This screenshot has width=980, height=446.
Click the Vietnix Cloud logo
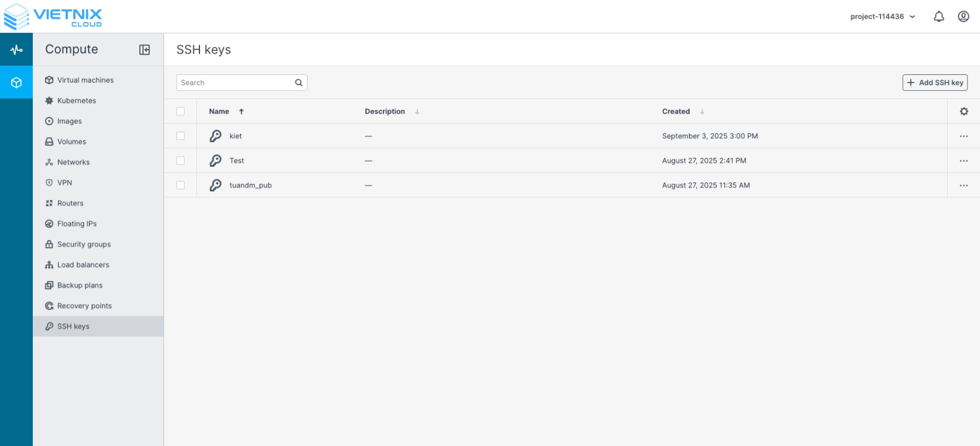(x=53, y=16)
